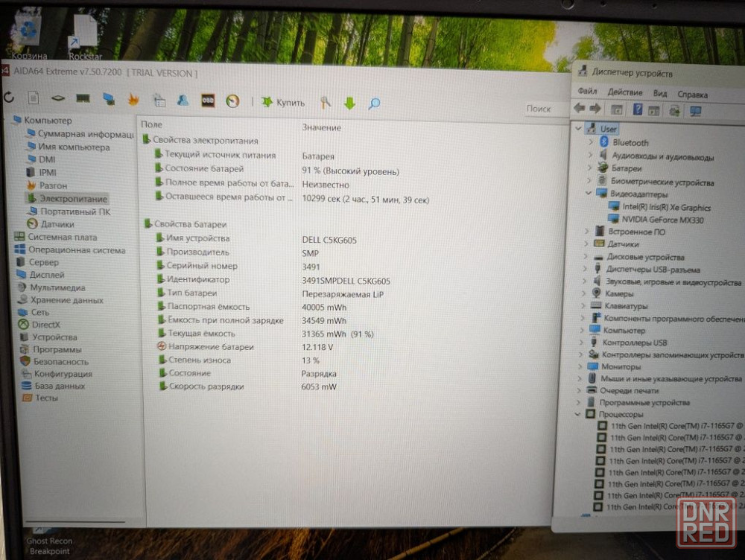Select NVIDIA GeForce MX330 adapter
The height and width of the screenshot is (560, 745).
(656, 220)
